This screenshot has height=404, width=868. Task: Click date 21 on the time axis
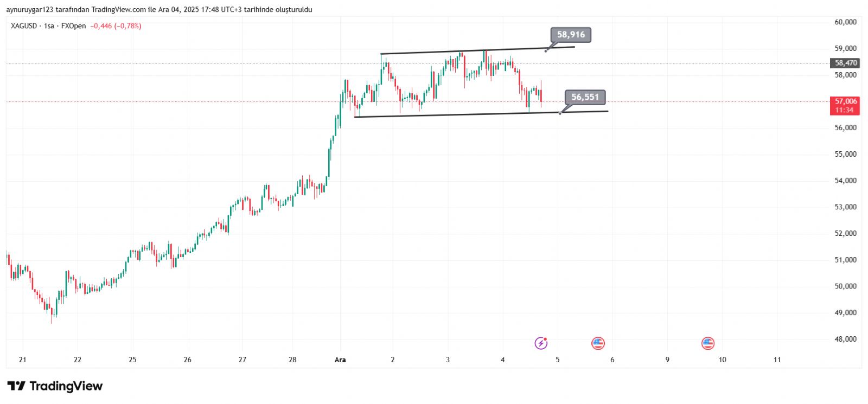(22, 360)
